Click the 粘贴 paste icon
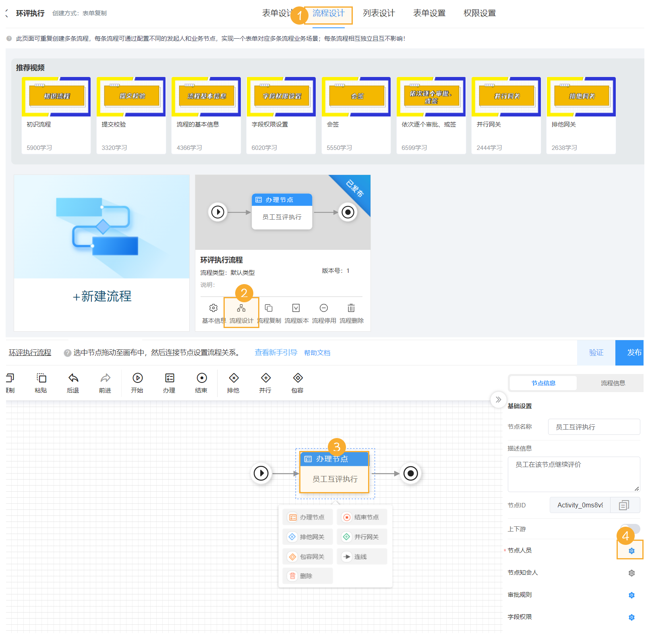650x644 pixels. (41, 382)
